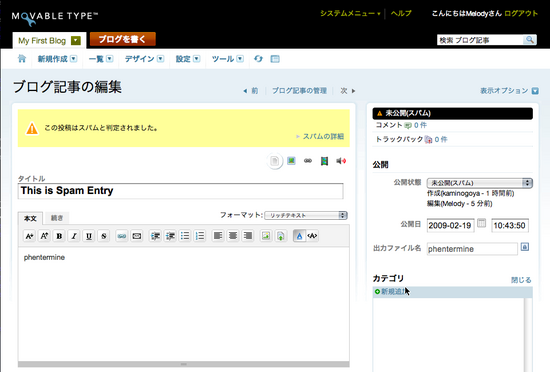Click 新規追加 to add category
The width and height of the screenshot is (550, 372).
click(392, 292)
